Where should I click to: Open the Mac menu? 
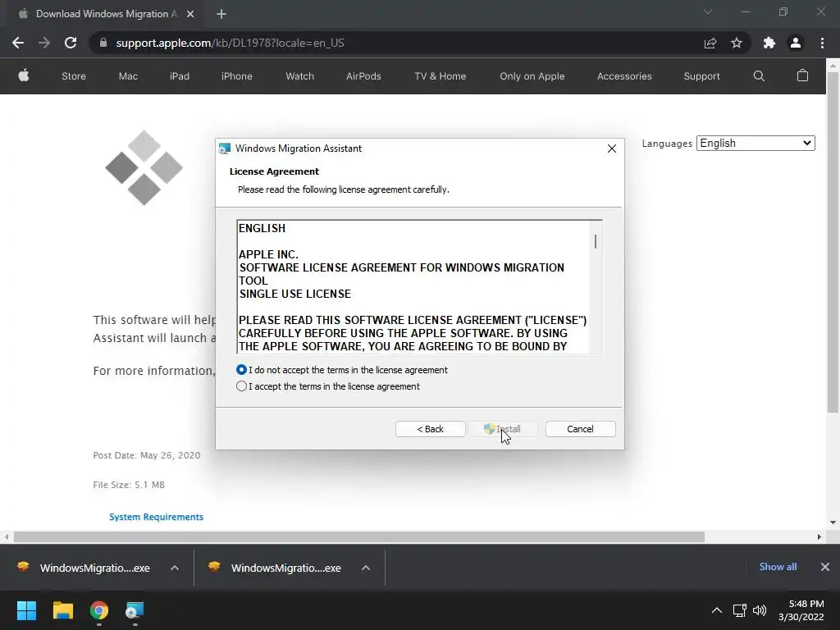[x=128, y=76]
